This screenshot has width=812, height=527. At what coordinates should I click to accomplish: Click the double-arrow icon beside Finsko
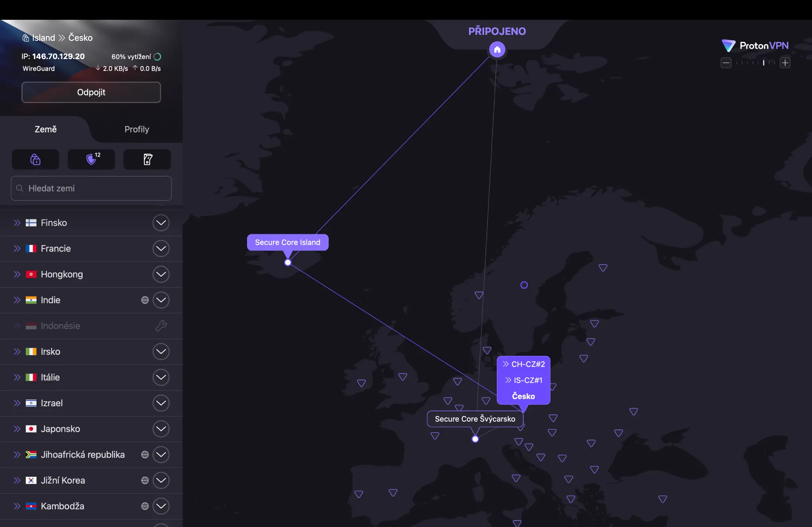tap(17, 223)
